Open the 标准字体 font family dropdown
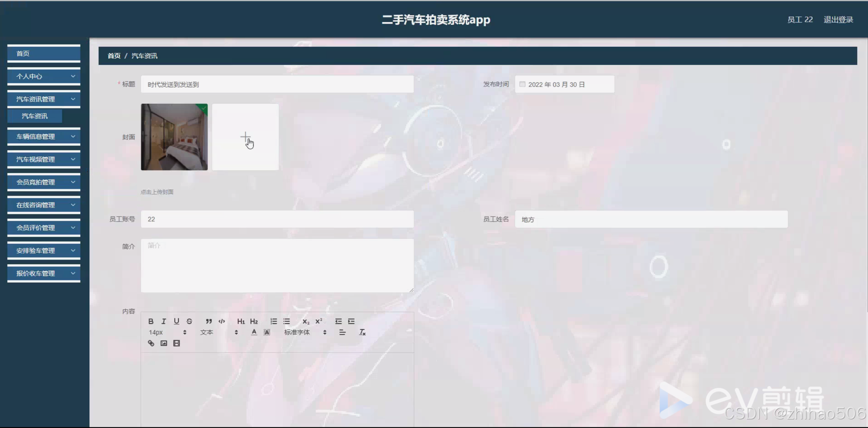This screenshot has width=868, height=428. (305, 332)
